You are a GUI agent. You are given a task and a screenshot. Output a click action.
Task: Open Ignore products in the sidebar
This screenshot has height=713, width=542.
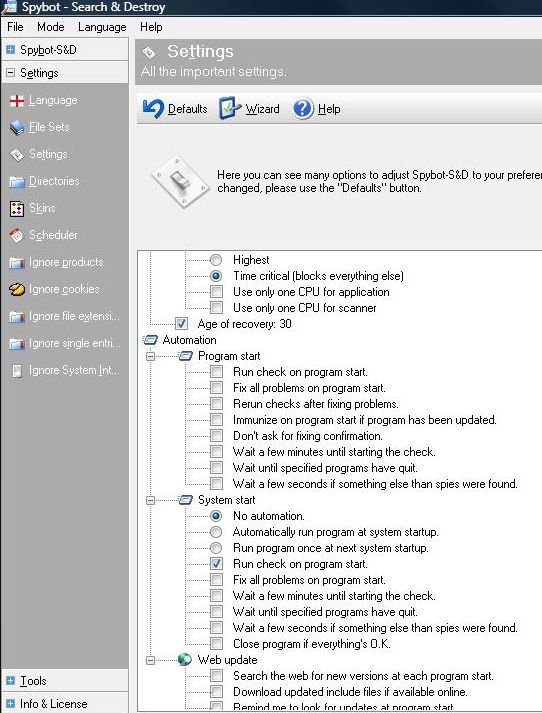pos(66,262)
